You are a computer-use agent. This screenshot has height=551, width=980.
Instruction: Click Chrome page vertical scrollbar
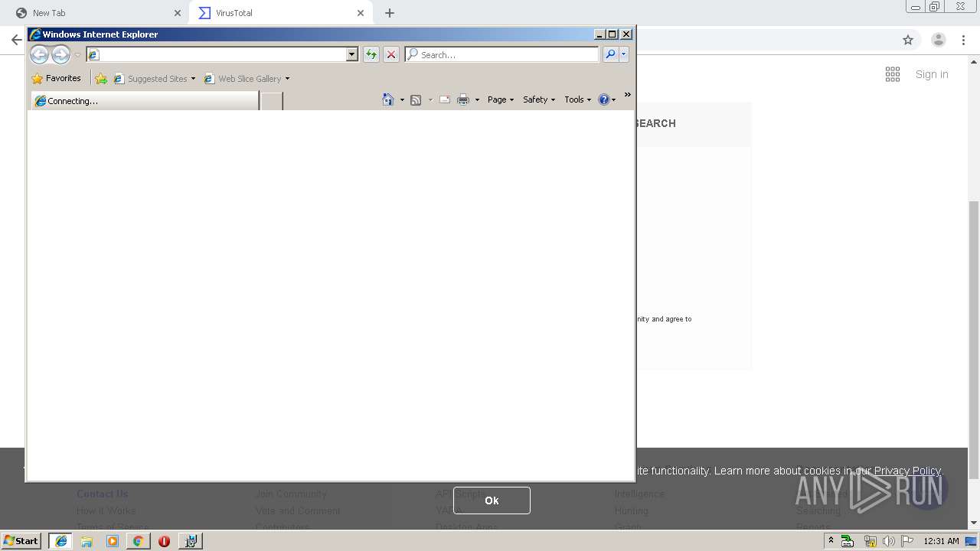tap(974, 340)
